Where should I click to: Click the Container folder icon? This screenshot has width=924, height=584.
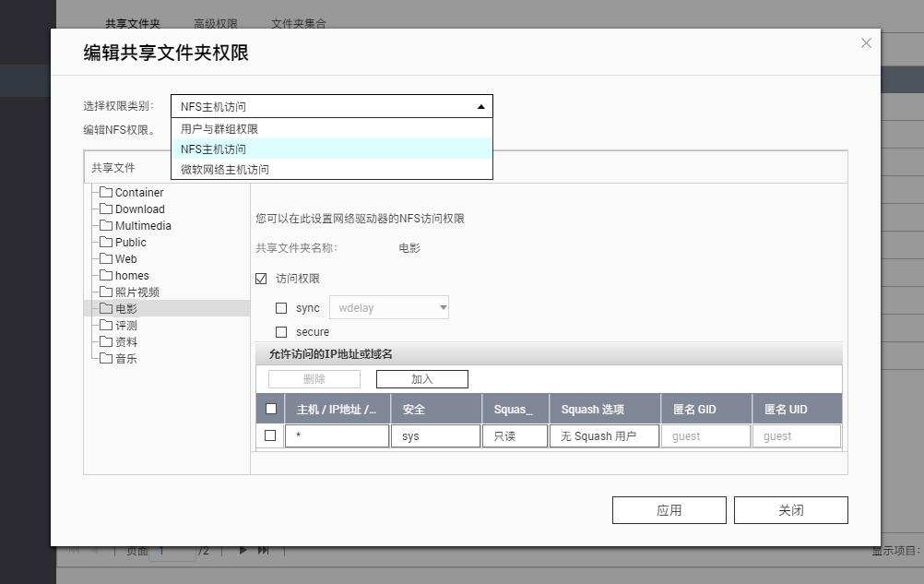106,192
